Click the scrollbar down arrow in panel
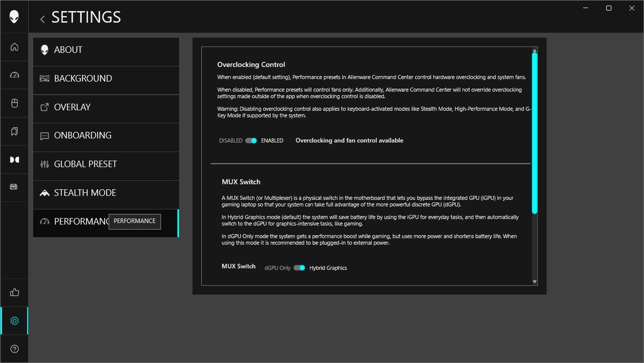This screenshot has width=644, height=363. pyautogui.click(x=534, y=281)
